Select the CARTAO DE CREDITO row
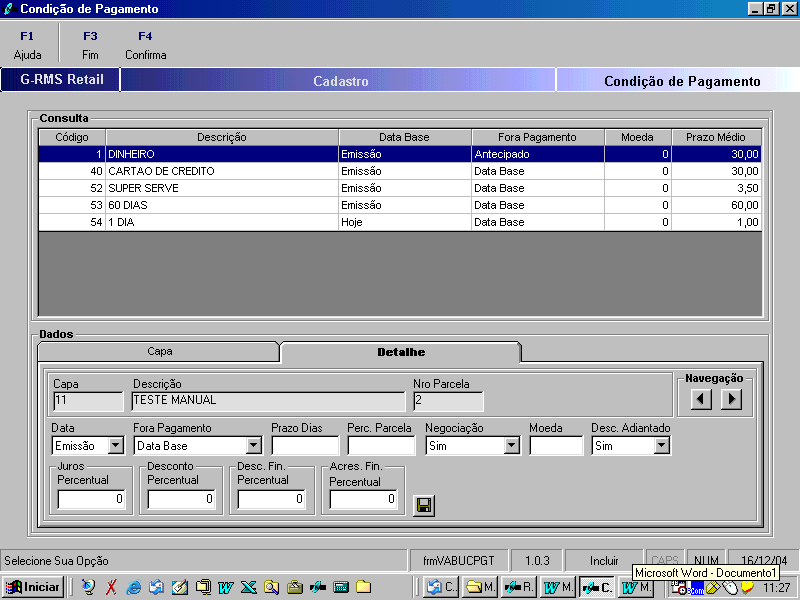 (221, 171)
